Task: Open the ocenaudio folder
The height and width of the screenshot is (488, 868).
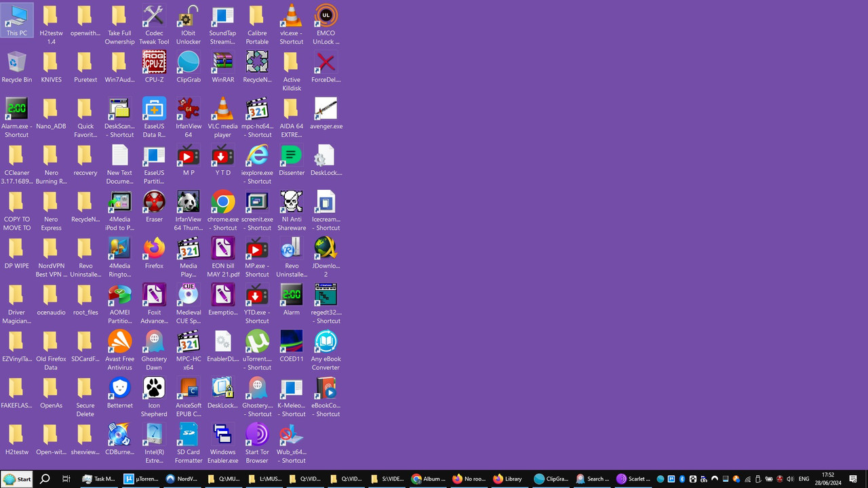Action: click(51, 300)
